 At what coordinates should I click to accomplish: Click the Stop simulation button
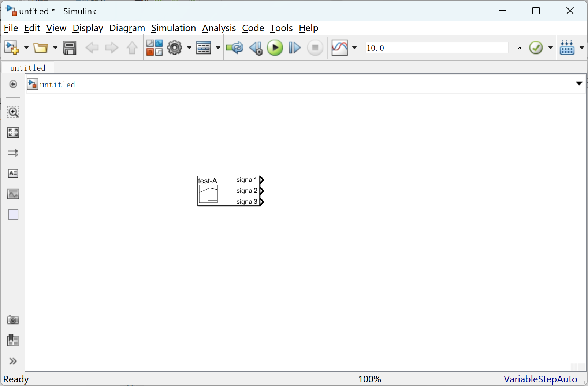tap(315, 48)
